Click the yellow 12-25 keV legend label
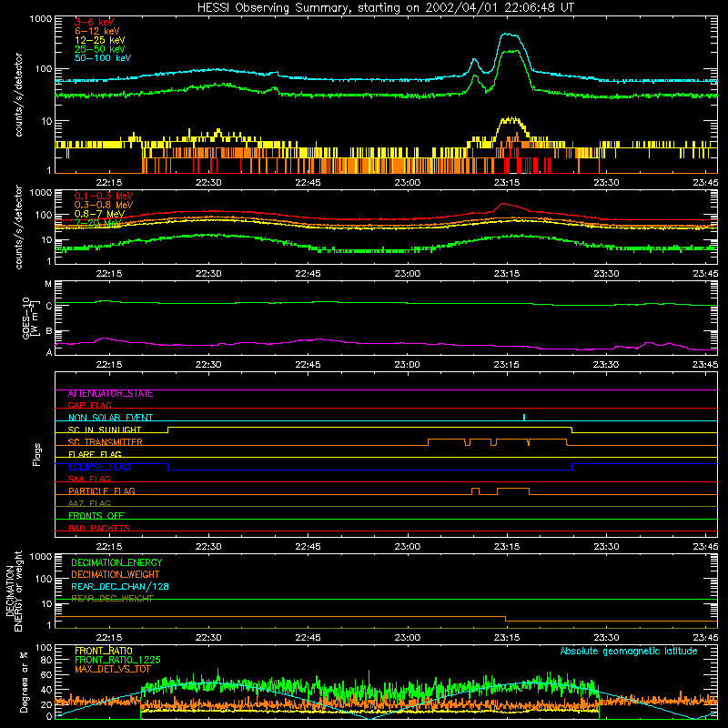This screenshot has width=728, height=728. pos(99,40)
